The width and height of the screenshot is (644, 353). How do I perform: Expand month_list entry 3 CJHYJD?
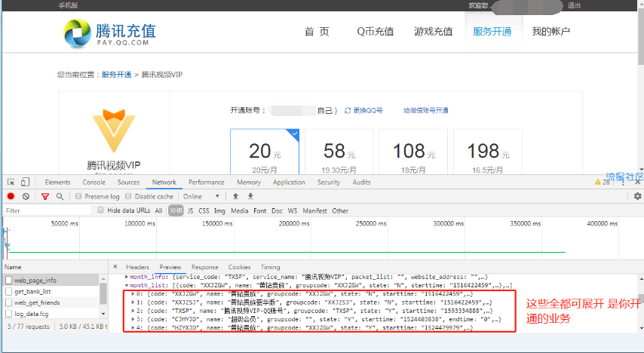click(x=133, y=319)
